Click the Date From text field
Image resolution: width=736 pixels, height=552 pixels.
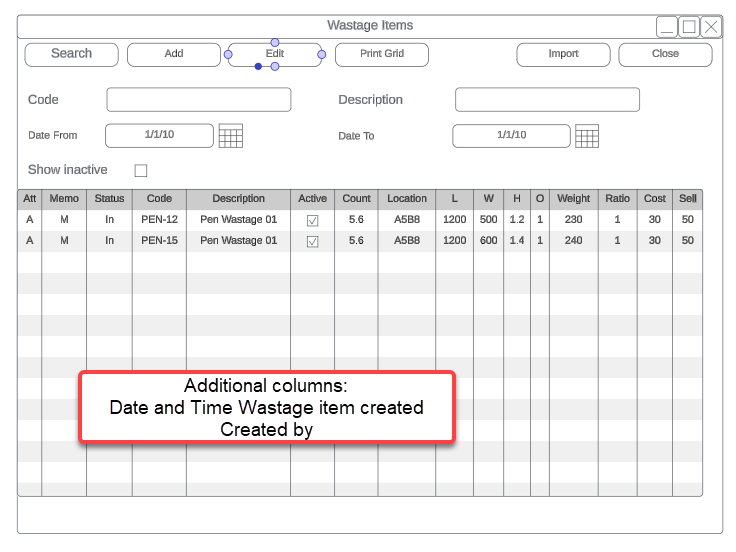(x=159, y=135)
